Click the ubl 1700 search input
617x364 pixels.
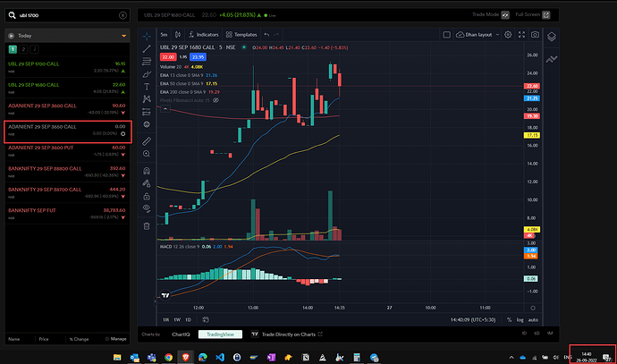pos(67,15)
